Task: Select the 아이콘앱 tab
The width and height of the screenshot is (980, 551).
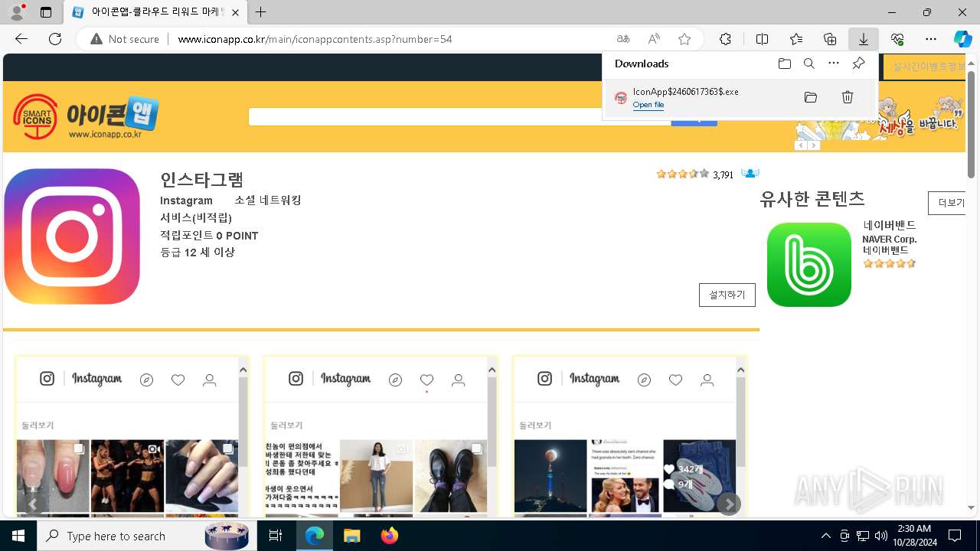Action: click(x=155, y=12)
